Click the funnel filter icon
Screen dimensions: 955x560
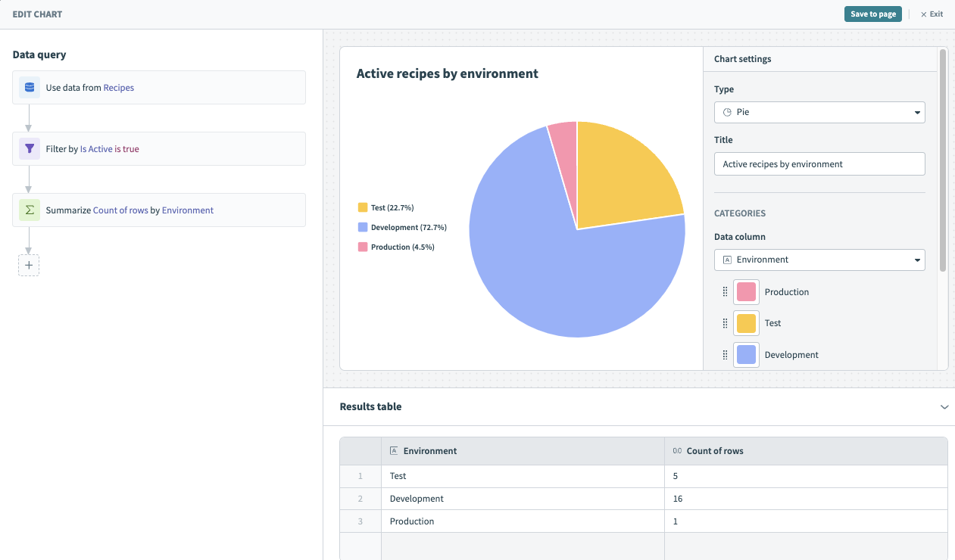pyautogui.click(x=30, y=149)
